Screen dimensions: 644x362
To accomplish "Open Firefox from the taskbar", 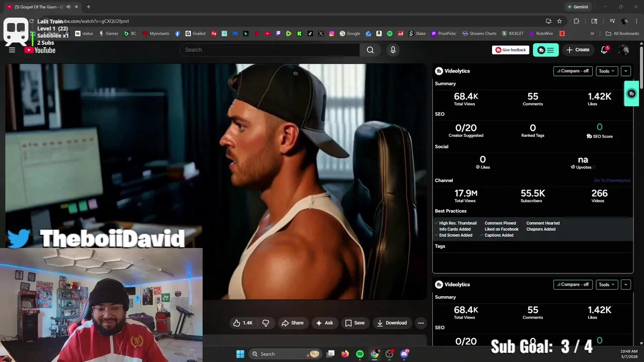I will pos(345,354).
